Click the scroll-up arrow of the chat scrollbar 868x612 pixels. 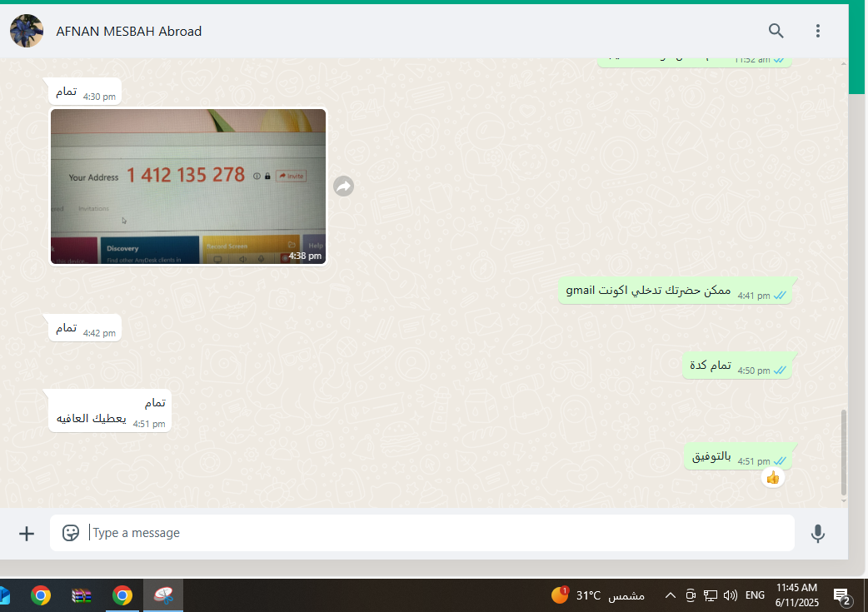click(844, 63)
